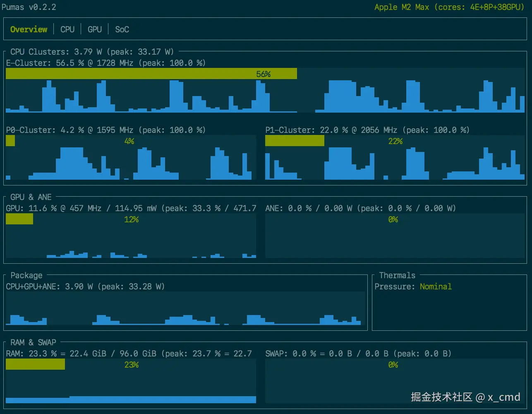This screenshot has height=414, width=532.
Task: Click the Thermals section heading
Action: coord(397,275)
